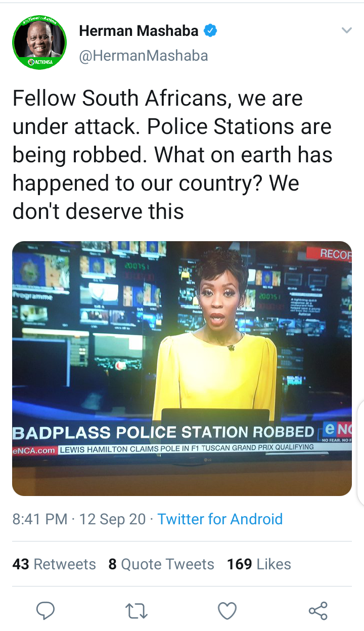
Task: Open the eNCA news photo
Action: point(182,368)
